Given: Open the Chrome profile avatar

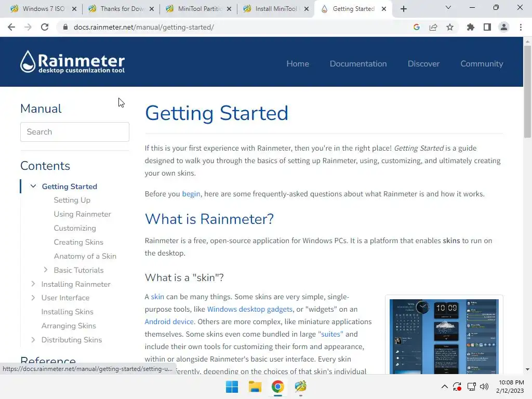Looking at the screenshot, I should click(x=504, y=27).
